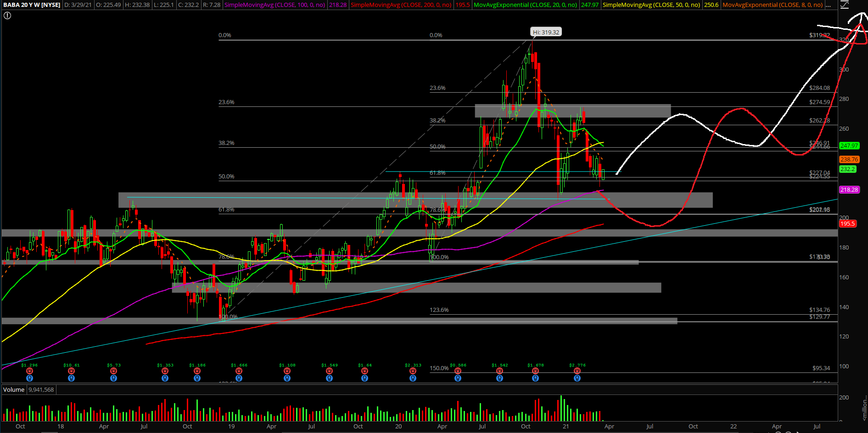Click the Volume study label

coord(14,389)
